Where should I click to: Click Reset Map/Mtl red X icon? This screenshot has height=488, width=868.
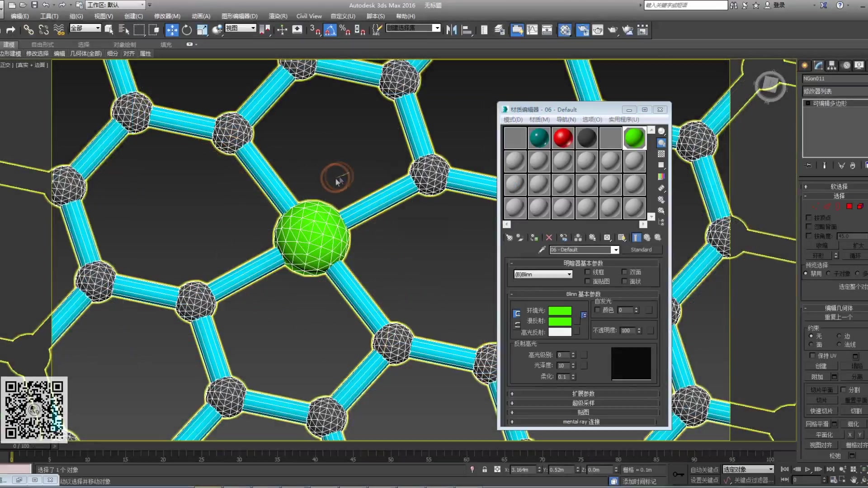549,238
